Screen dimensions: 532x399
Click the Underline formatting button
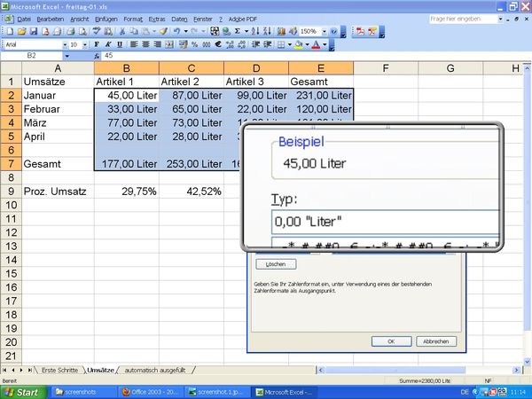coord(120,43)
